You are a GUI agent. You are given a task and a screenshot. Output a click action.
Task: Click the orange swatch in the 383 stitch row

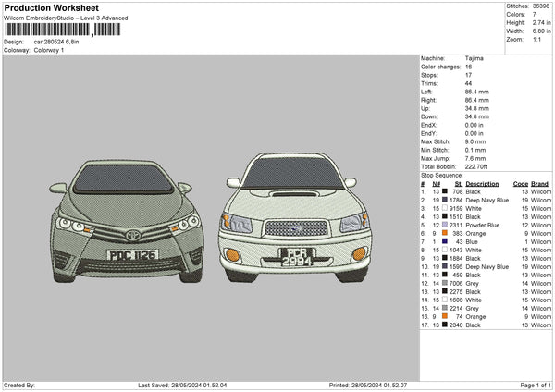click(x=445, y=233)
